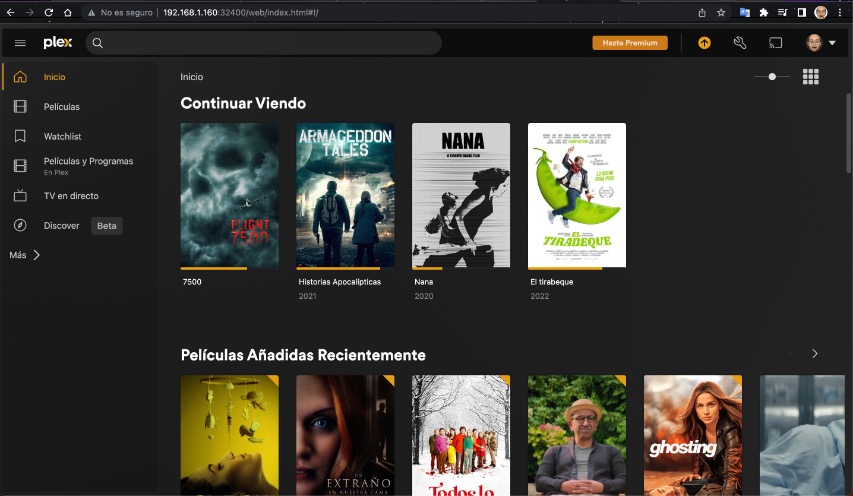Screen dimensions: 853x496
Task: Click the Discover compass icon
Action: (x=20, y=225)
